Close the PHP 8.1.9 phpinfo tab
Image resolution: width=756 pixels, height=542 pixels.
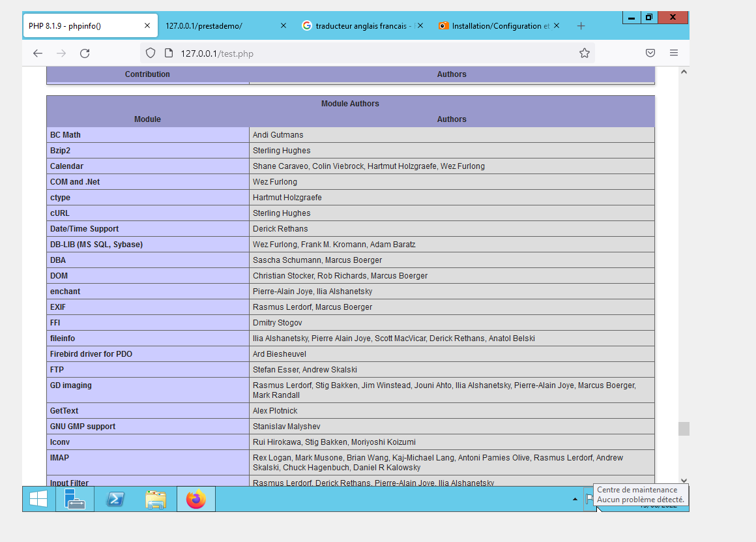[147, 25]
